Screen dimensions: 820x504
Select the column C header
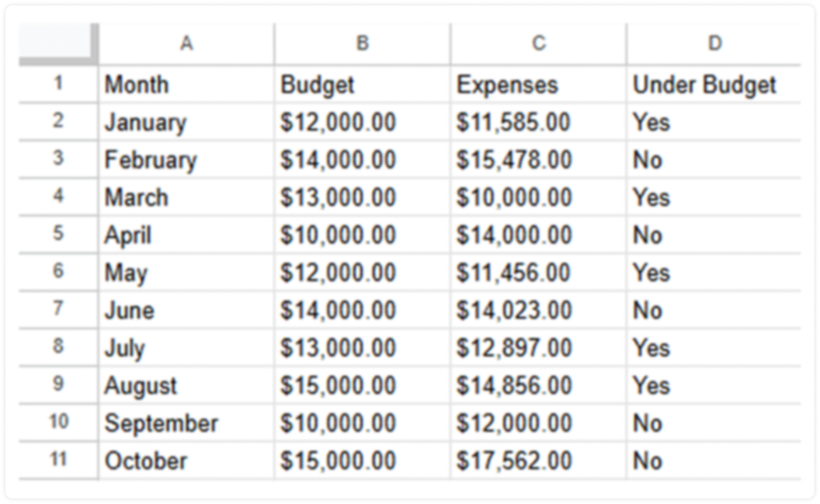tap(538, 44)
